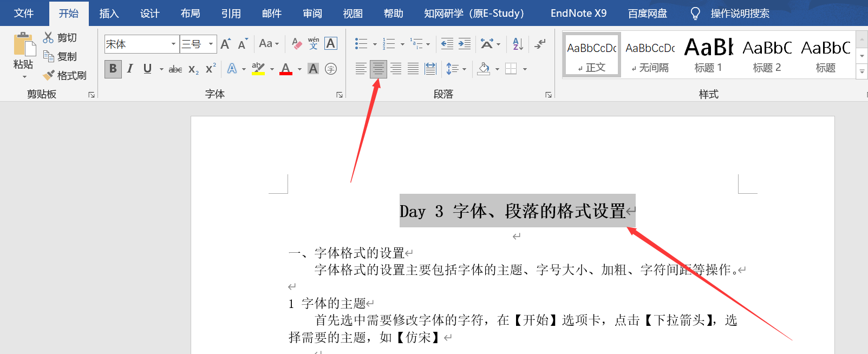Apply the 标题 1 style
The image size is (868, 354).
[x=708, y=55]
